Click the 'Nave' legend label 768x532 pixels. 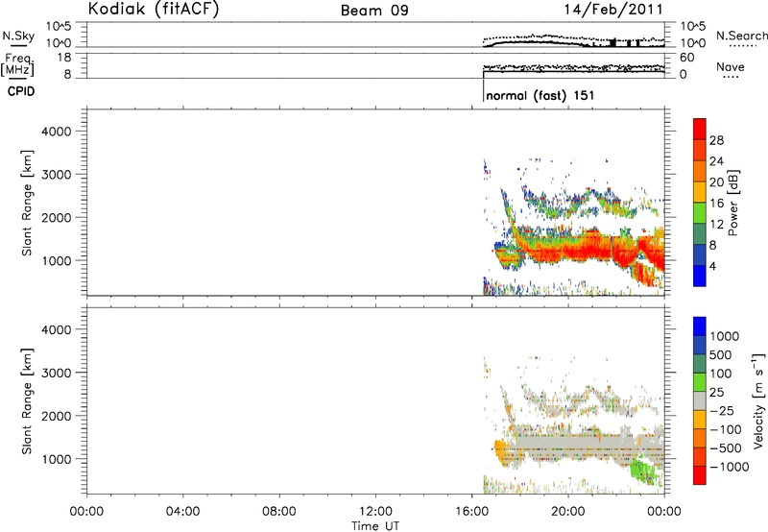(x=731, y=67)
